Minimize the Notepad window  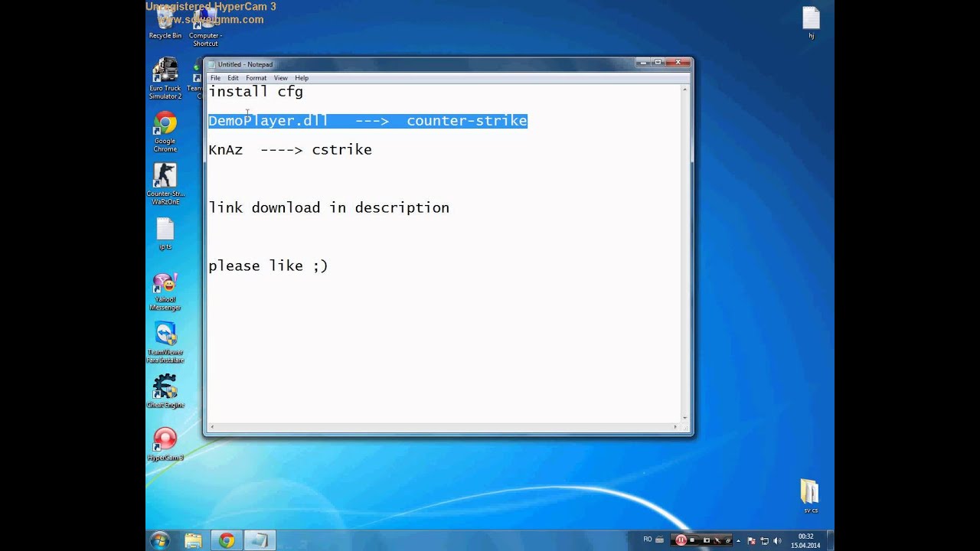[642, 63]
